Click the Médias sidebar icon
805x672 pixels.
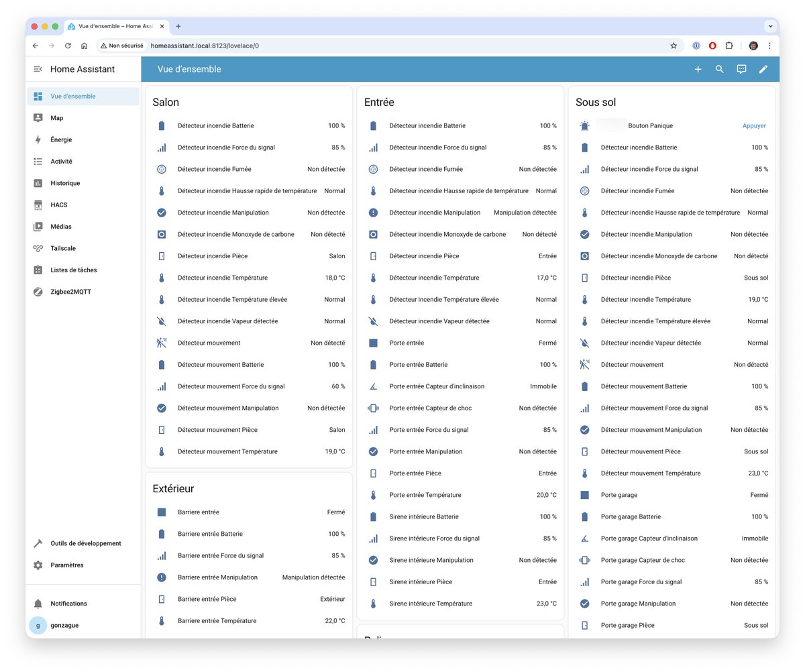click(38, 227)
